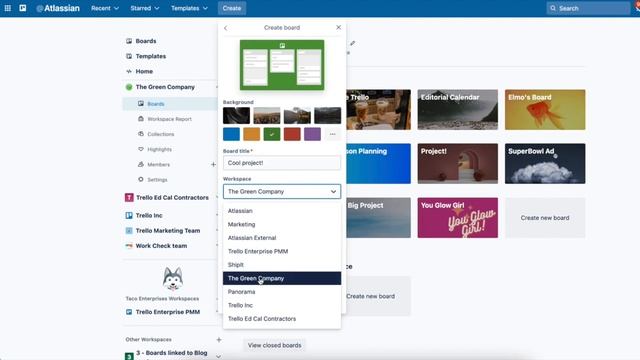Click the Workspace Report icon
The height and width of the screenshot is (360, 640).
pyautogui.click(x=141, y=119)
